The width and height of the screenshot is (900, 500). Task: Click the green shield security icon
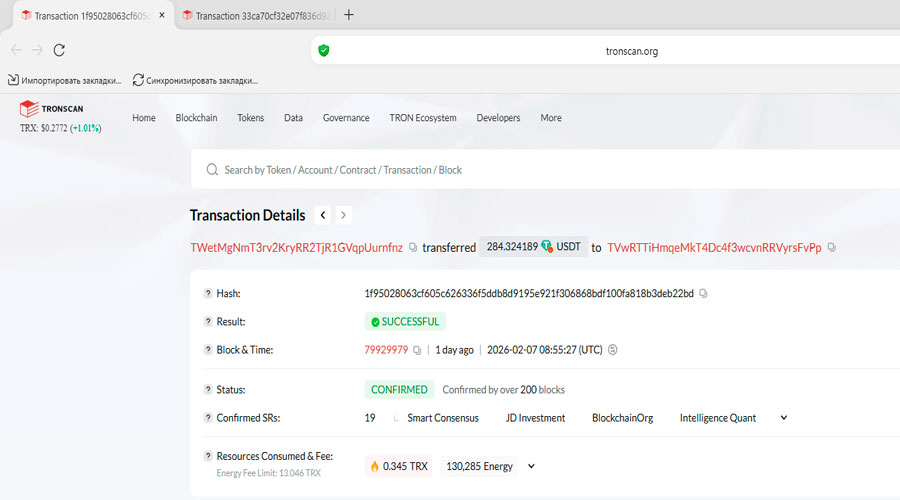324,51
